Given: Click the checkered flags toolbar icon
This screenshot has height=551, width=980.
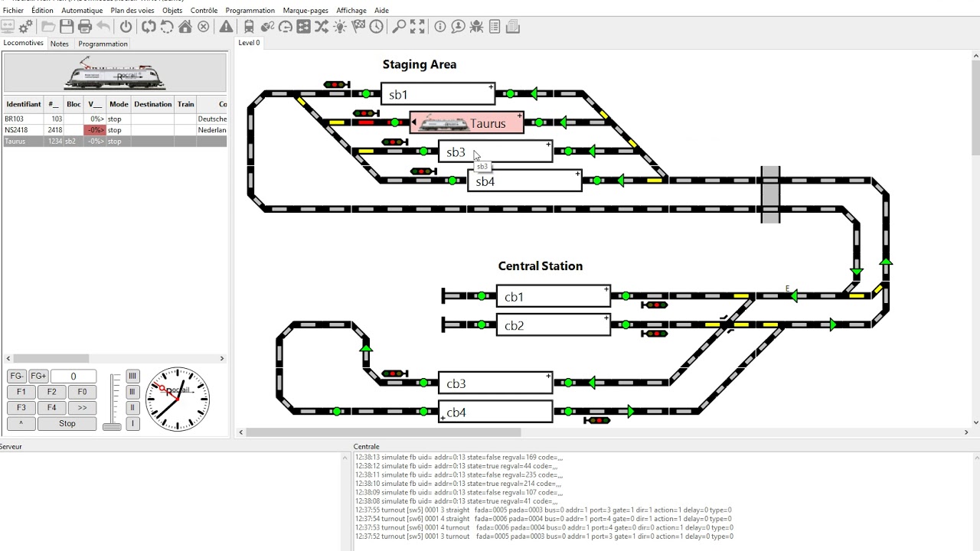Looking at the screenshot, I should (x=358, y=27).
